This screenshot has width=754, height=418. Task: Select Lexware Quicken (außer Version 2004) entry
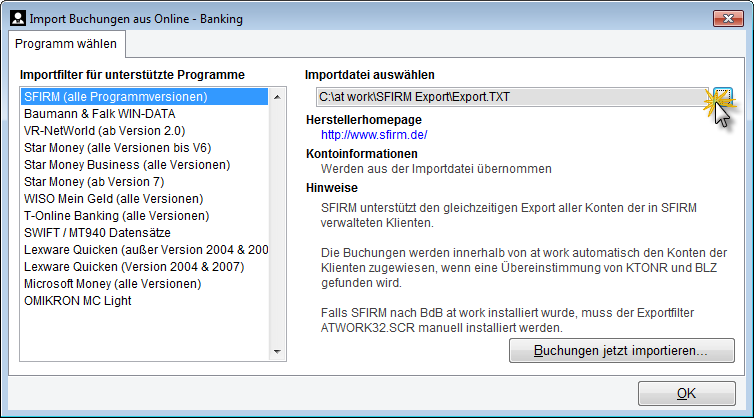tap(144, 250)
